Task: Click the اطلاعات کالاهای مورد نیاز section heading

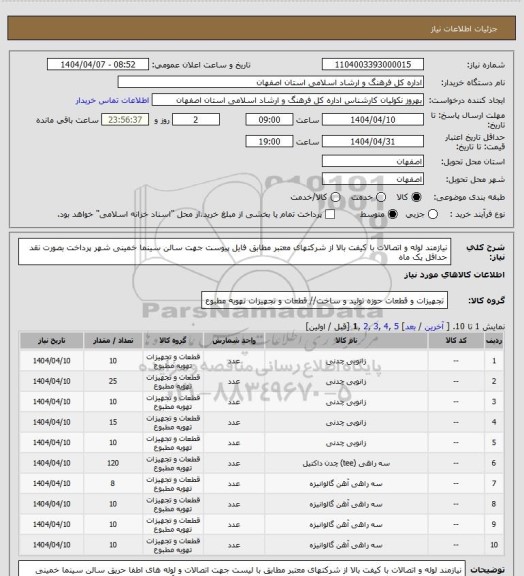Action: click(455, 275)
